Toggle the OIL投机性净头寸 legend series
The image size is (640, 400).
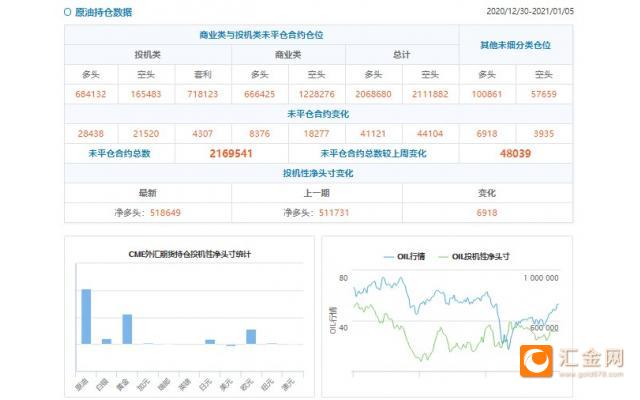pyautogui.click(x=473, y=257)
